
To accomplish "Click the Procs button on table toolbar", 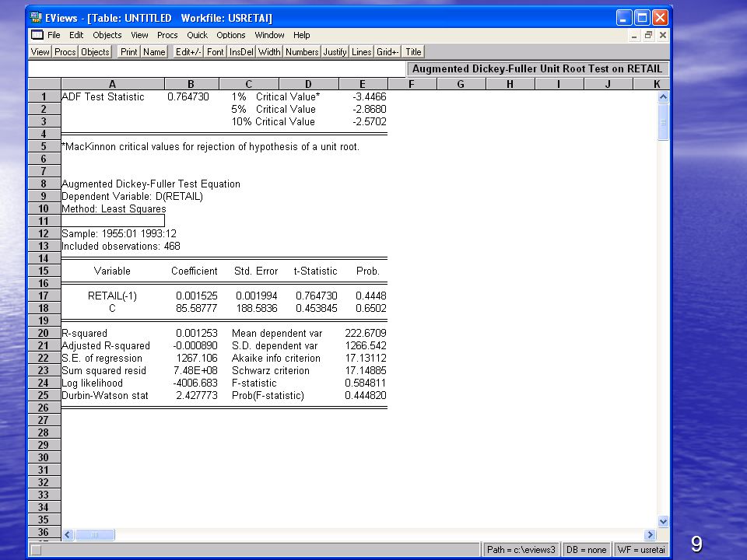I will click(x=65, y=52).
